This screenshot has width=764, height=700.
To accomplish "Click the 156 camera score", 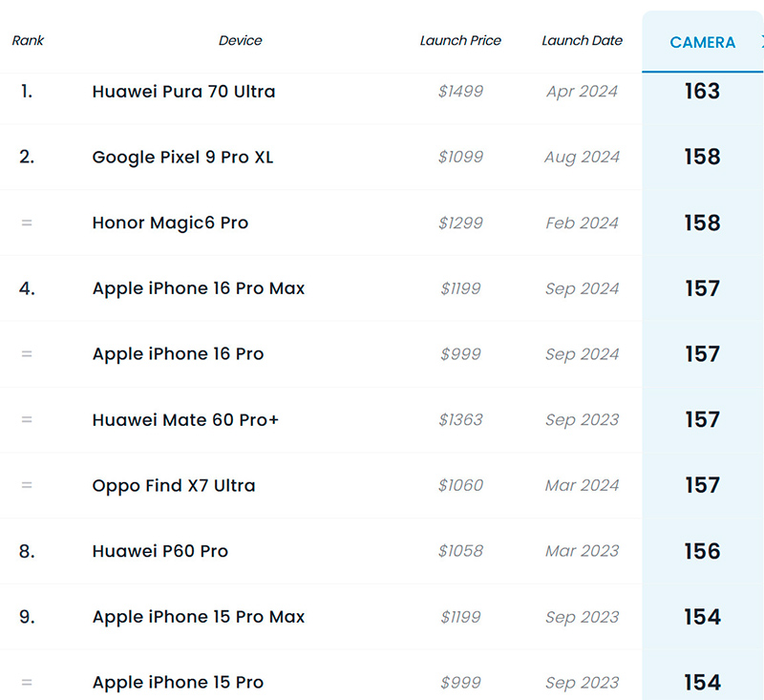I will pyautogui.click(x=702, y=552).
